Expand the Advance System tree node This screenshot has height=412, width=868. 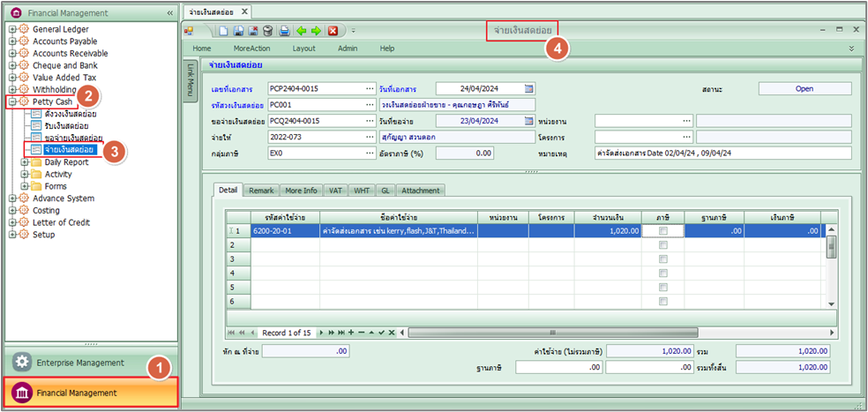click(x=12, y=199)
